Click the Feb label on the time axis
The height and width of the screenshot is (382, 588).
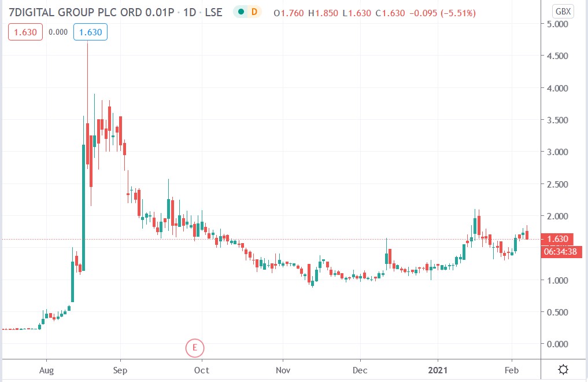pos(512,370)
